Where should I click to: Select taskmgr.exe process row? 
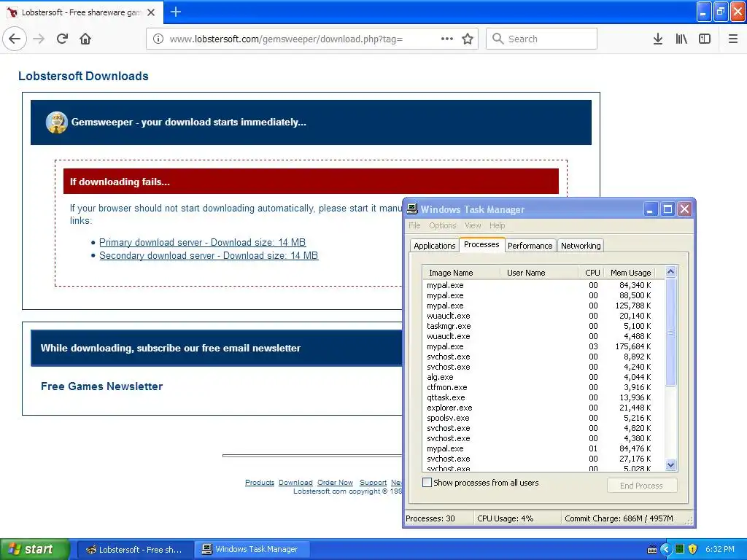(543, 326)
